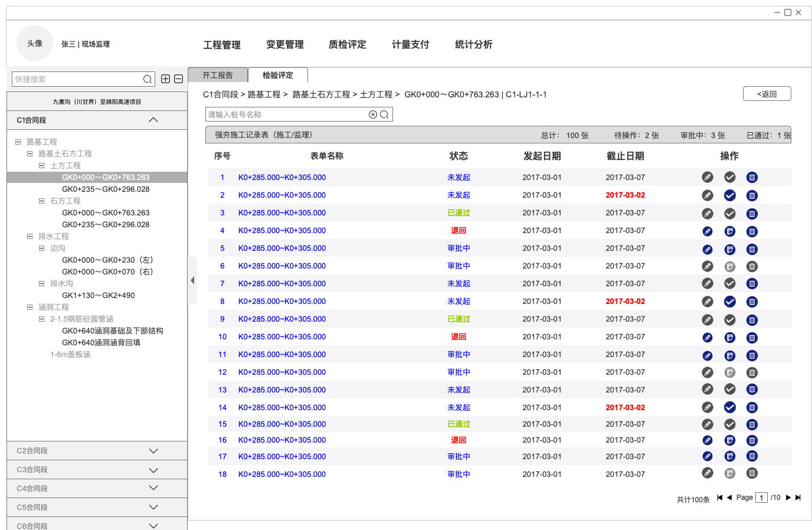Expand the C4合同段 section

pos(153,489)
